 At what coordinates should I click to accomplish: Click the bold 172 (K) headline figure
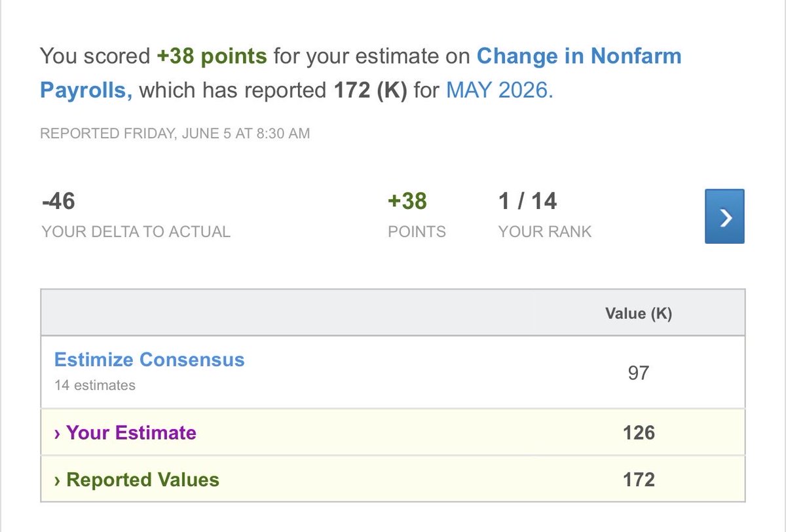(x=371, y=90)
